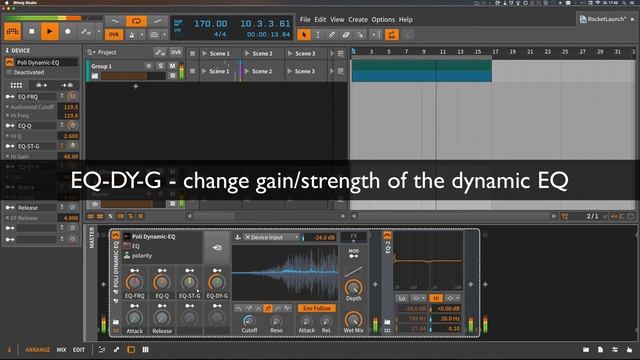Click EQ-FRQ mapping arrow in inspector
640x360 pixels.
pyautogui.click(x=10, y=97)
